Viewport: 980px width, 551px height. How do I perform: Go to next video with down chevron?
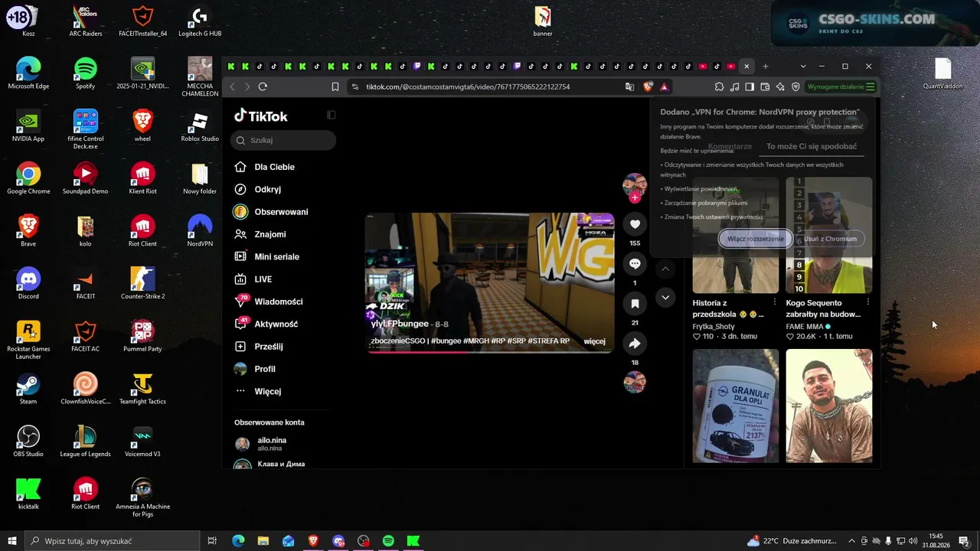665,297
